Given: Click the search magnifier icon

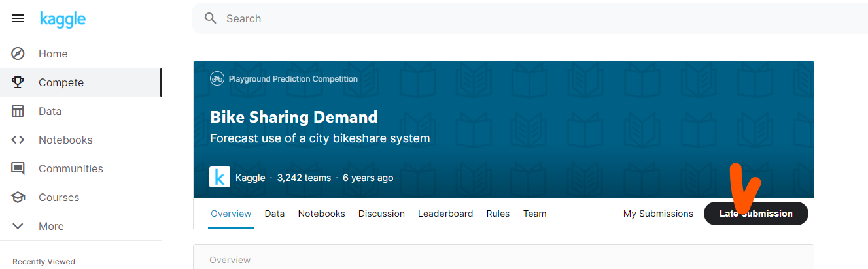Looking at the screenshot, I should pos(211,18).
